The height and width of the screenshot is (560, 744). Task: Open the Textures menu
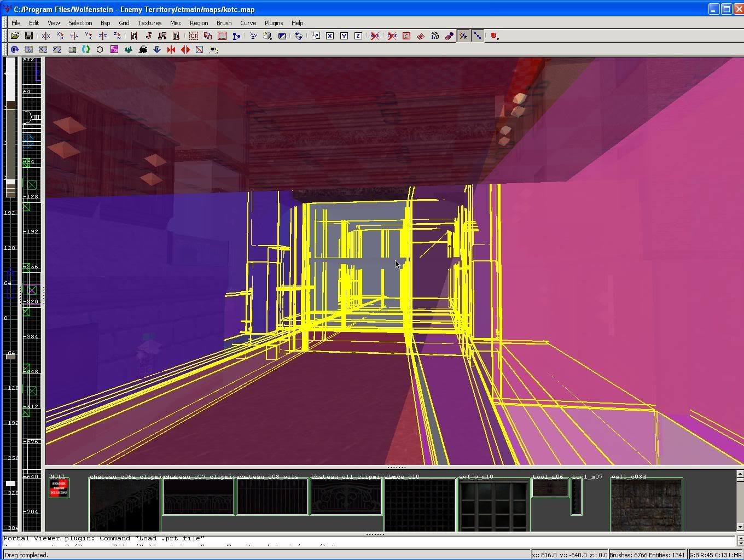click(x=149, y=23)
